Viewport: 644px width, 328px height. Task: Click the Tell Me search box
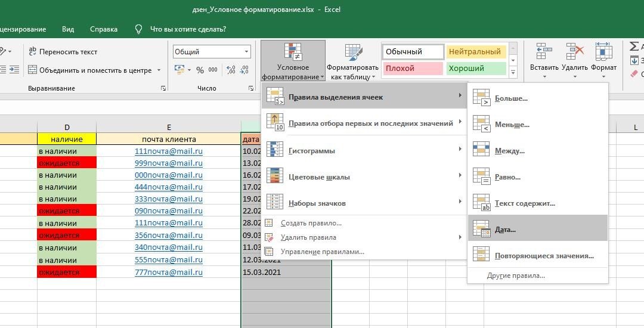coord(188,29)
